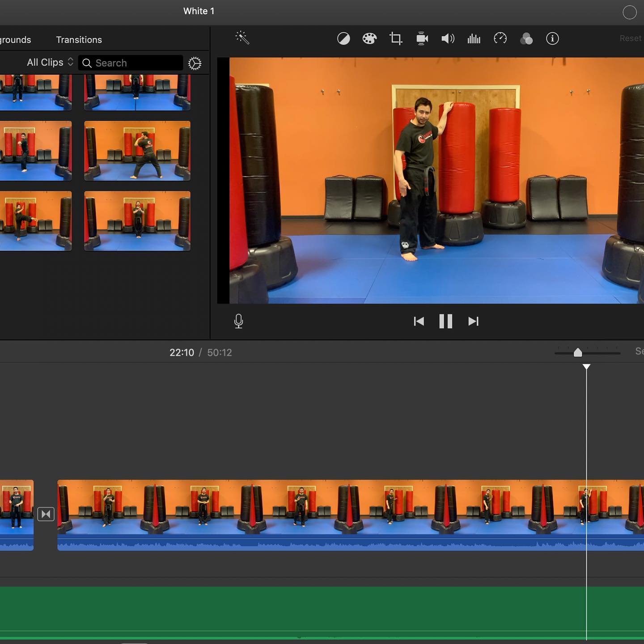Open clip filter and audio effects
Image resolution: width=644 pixels, height=644 pixels.
(526, 39)
